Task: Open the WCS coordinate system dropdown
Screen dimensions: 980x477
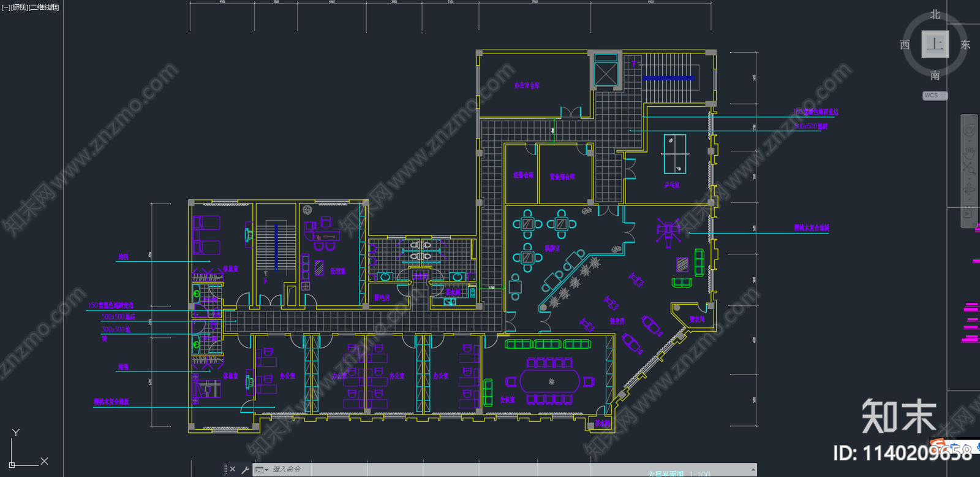Action: point(935,96)
